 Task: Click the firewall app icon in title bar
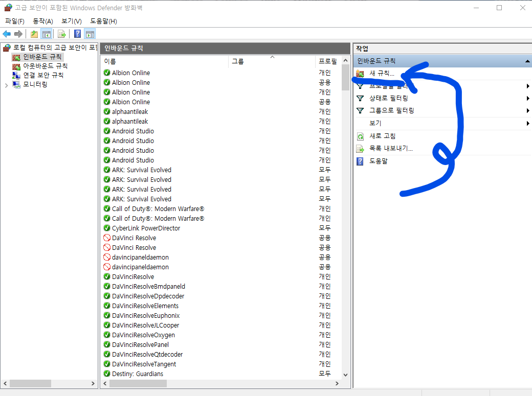point(8,8)
